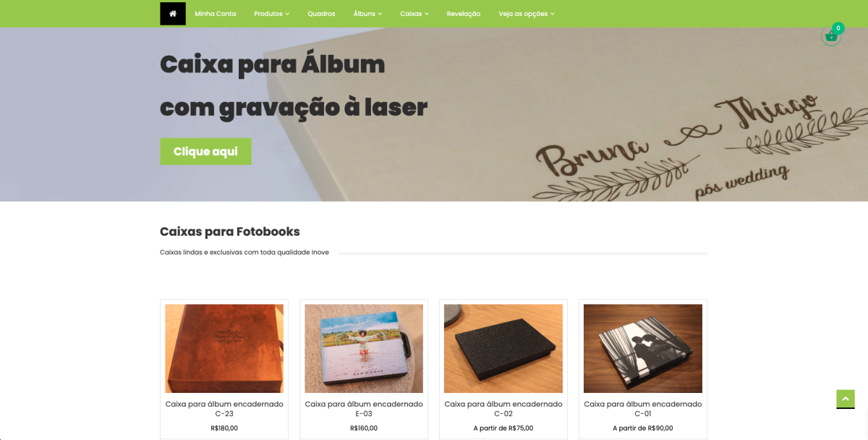Open the brown leather C-23 box thumbnail

point(224,349)
